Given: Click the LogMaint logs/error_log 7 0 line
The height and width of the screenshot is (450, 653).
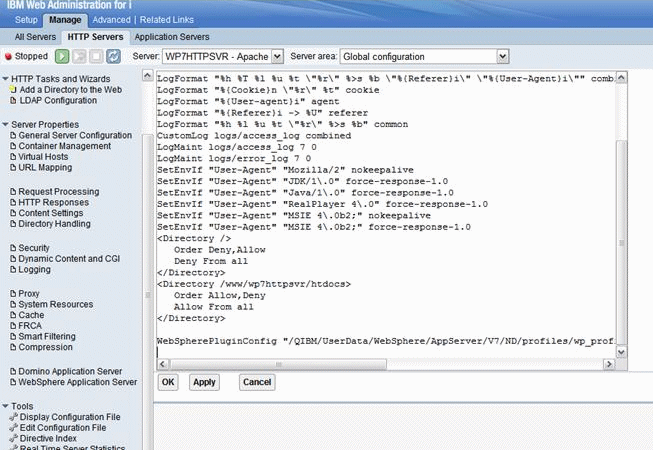Looking at the screenshot, I should [234, 158].
